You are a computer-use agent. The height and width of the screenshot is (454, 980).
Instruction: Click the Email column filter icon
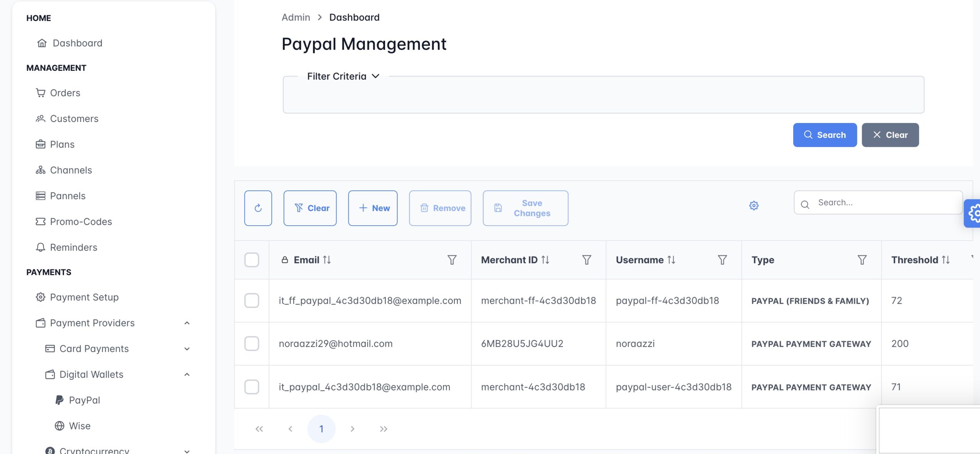click(452, 260)
